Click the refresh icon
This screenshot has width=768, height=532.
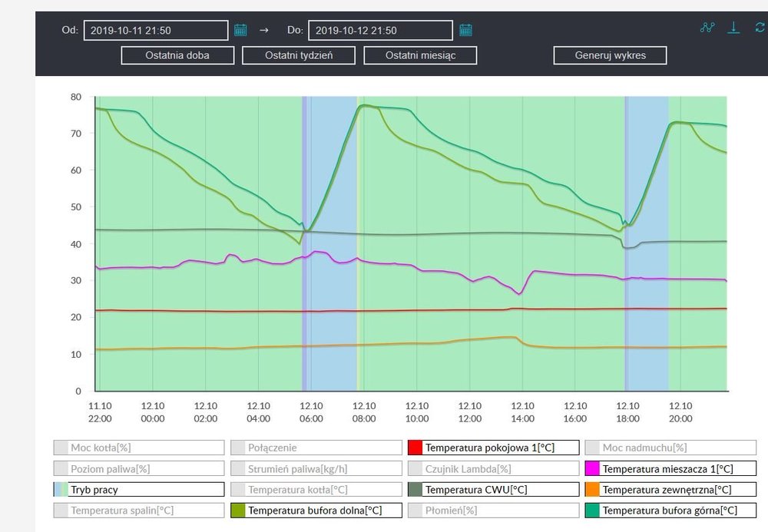(x=760, y=28)
